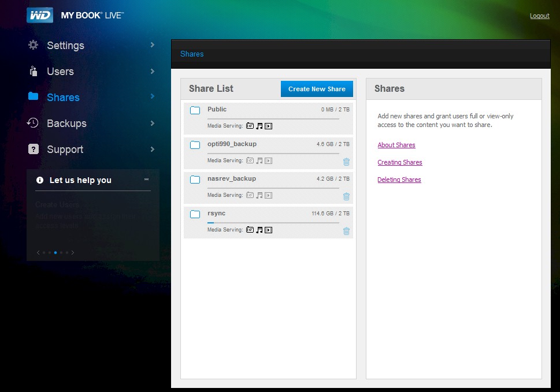Open the About Shares help link
Image resolution: width=560 pixels, height=392 pixels.
[396, 145]
